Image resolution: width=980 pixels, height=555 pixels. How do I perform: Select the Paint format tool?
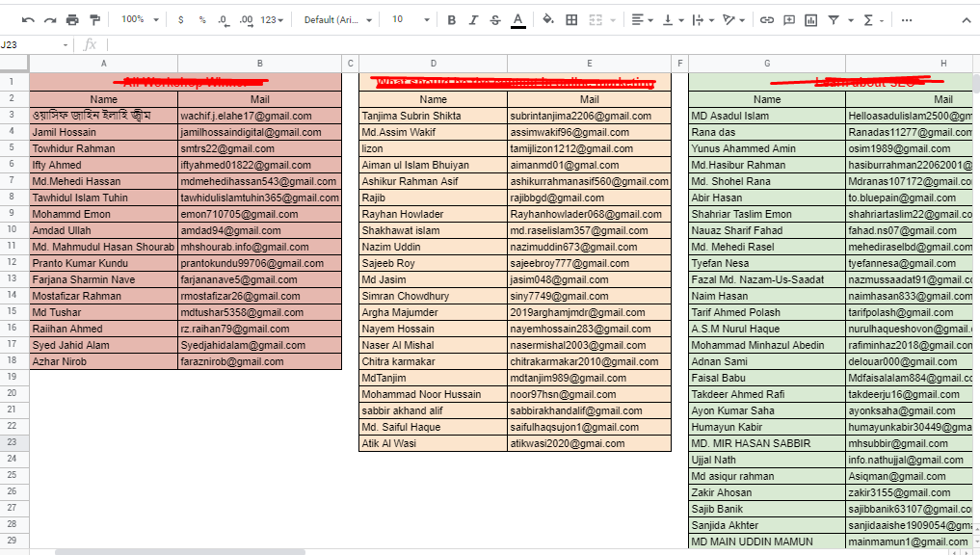pyautogui.click(x=95, y=20)
